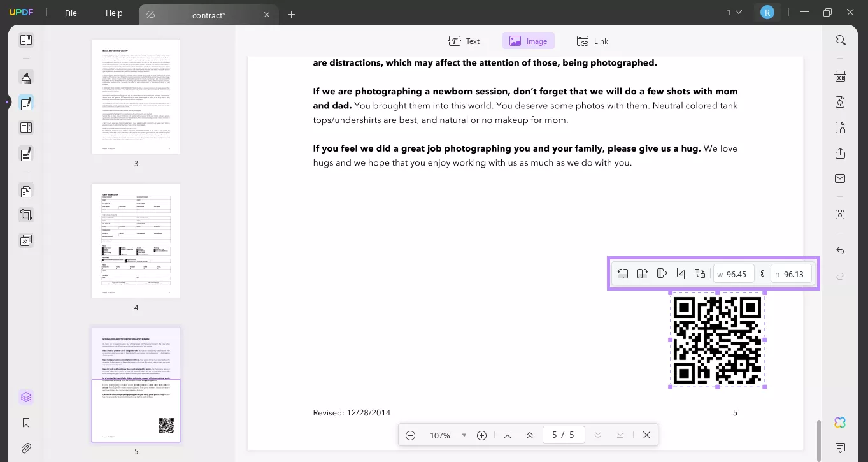Open the Bookmarks panel
The image size is (868, 462).
[26, 422]
